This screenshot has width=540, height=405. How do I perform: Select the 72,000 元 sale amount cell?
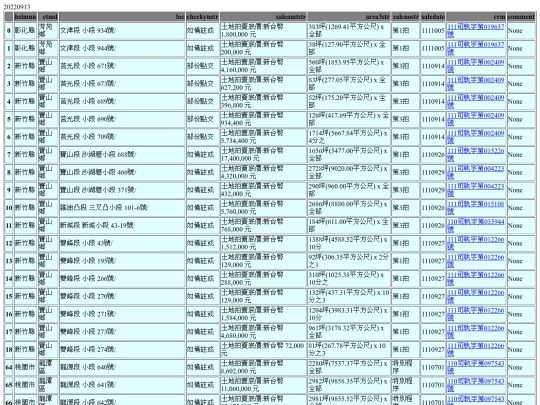pyautogui.click(x=263, y=349)
